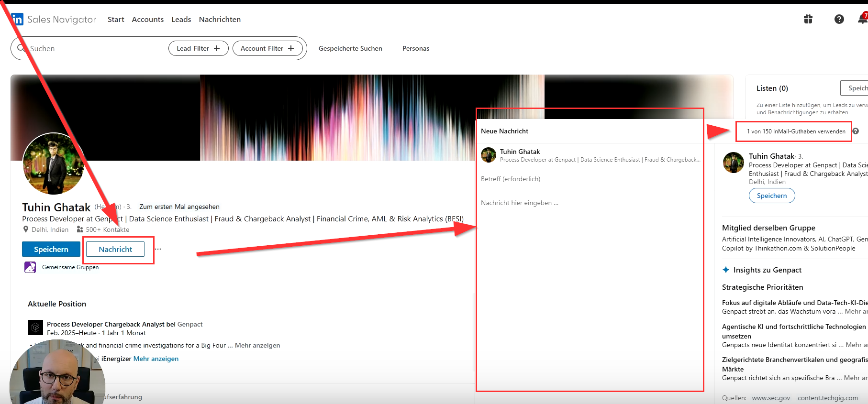This screenshot has height=404, width=868.
Task: Open Gespeicherte Suchen
Action: (350, 48)
